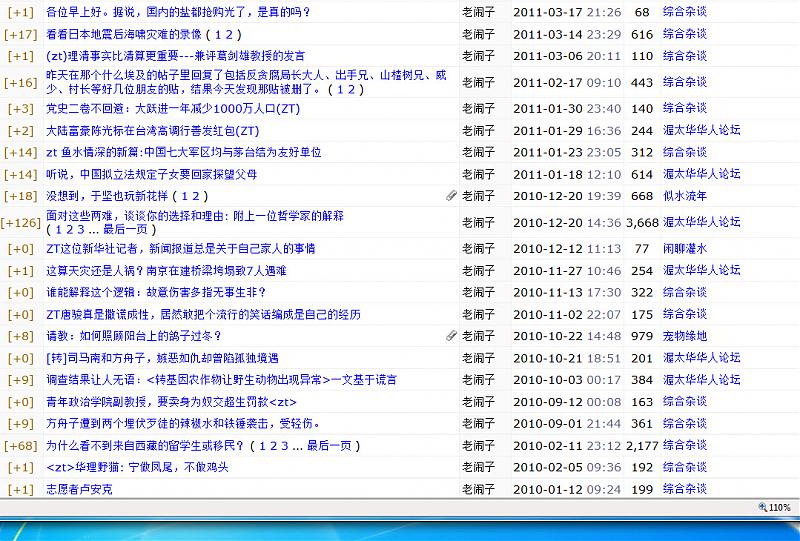Open the 日本地震后海啸灾难的录像 thread

coord(130,34)
